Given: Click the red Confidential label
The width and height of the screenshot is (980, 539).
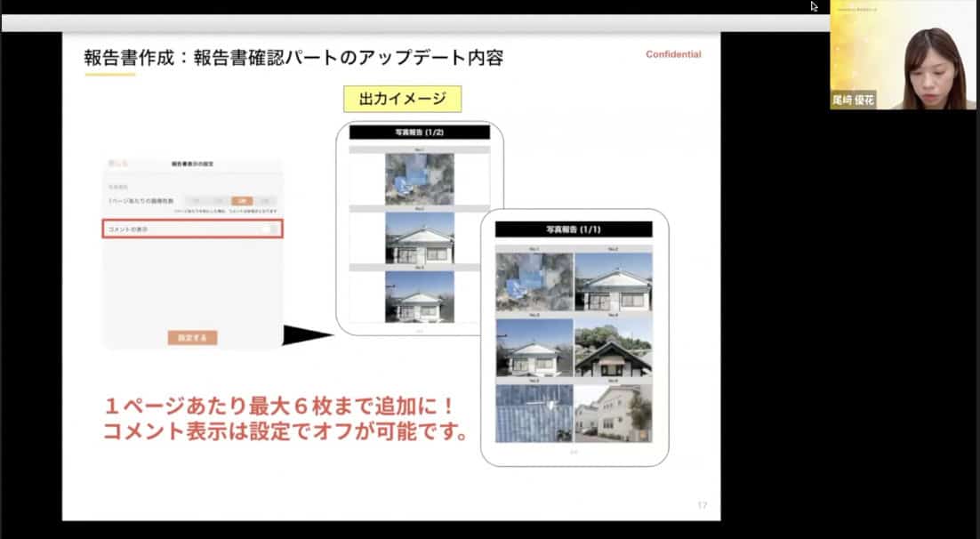Looking at the screenshot, I should 672,55.
